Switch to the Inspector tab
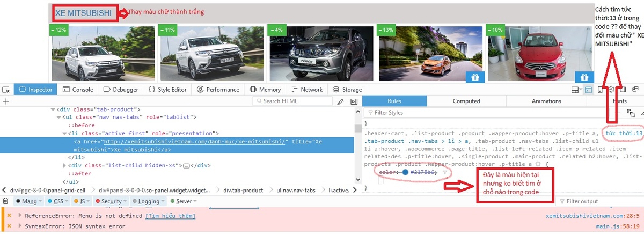Viewport: 644px width, 234px height. pos(35,90)
